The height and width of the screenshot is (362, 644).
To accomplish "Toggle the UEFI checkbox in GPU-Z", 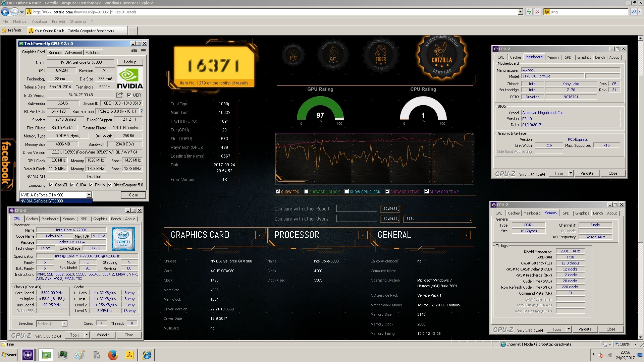I will (x=129, y=95).
